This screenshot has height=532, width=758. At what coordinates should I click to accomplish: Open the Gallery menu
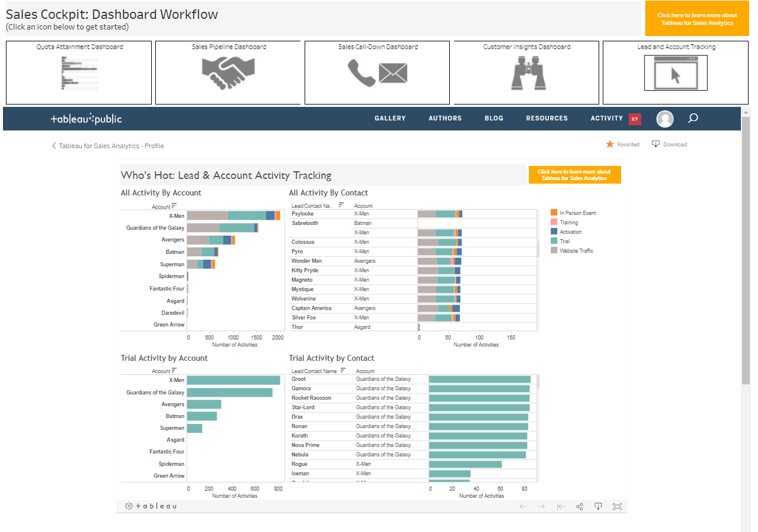[x=390, y=118]
